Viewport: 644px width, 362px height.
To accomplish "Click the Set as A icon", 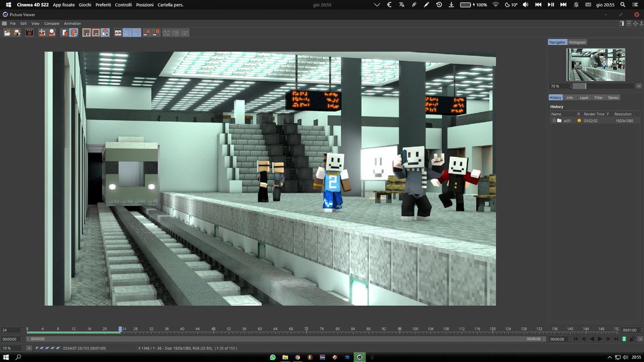I will [148, 32].
